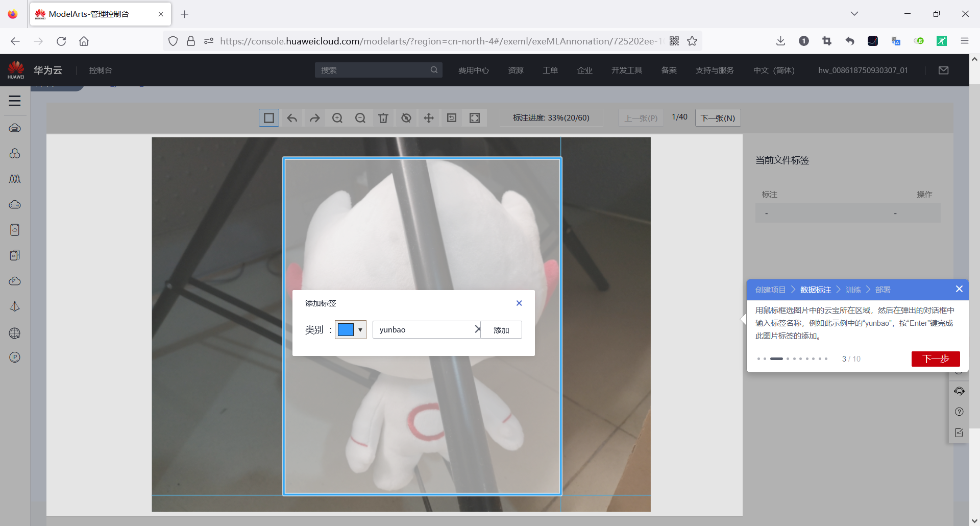
Task: Zoom in on the image
Action: (337, 118)
